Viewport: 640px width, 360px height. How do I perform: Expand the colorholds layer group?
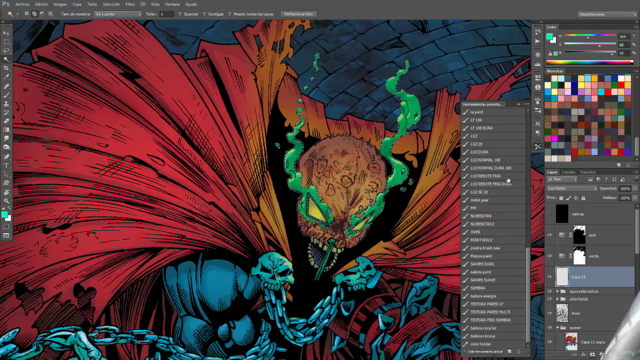557,299
